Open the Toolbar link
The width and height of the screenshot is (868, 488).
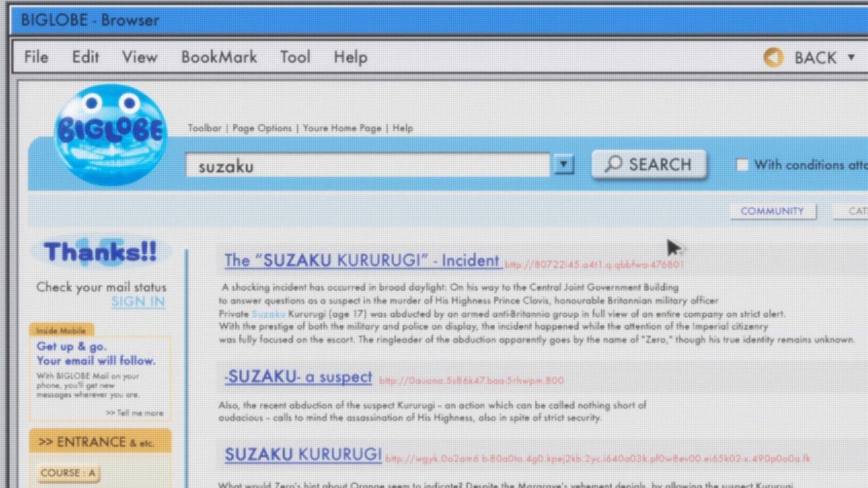[x=204, y=128]
